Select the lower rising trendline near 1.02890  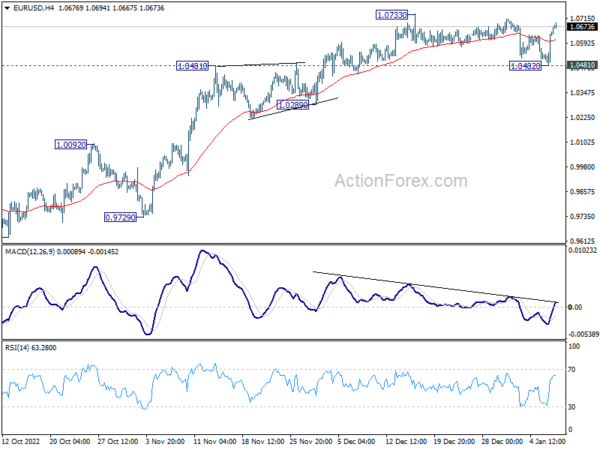293,109
